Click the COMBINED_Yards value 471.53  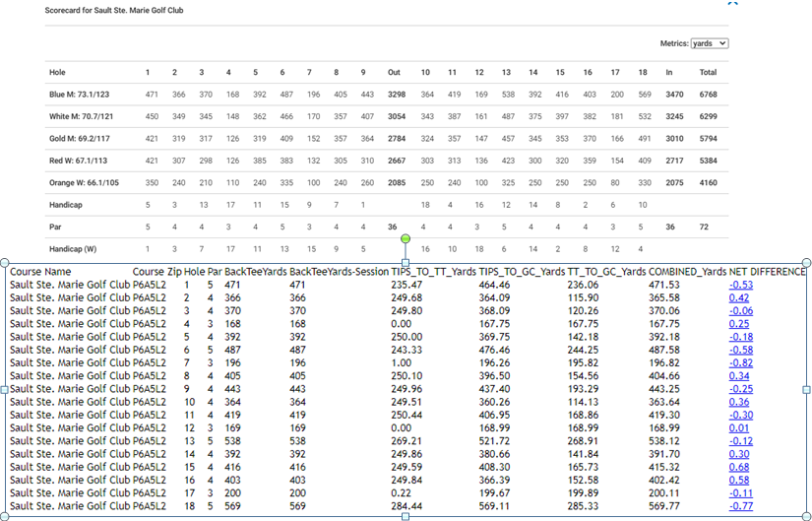point(663,285)
